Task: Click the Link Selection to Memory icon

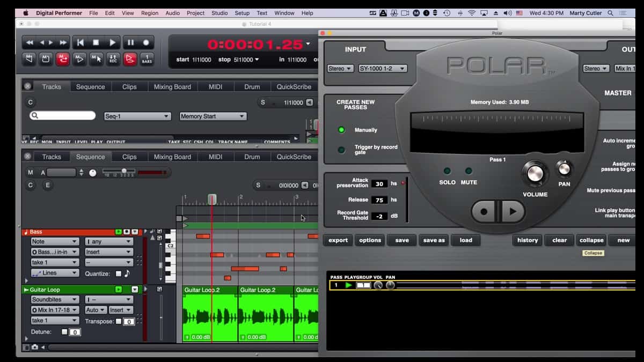Action: pos(96,59)
